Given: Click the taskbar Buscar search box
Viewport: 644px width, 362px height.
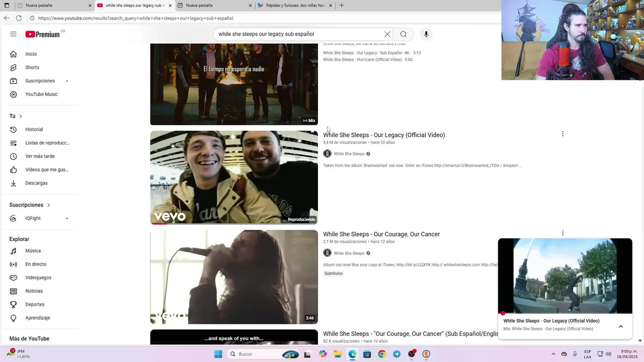Looking at the screenshot, I should [262, 354].
